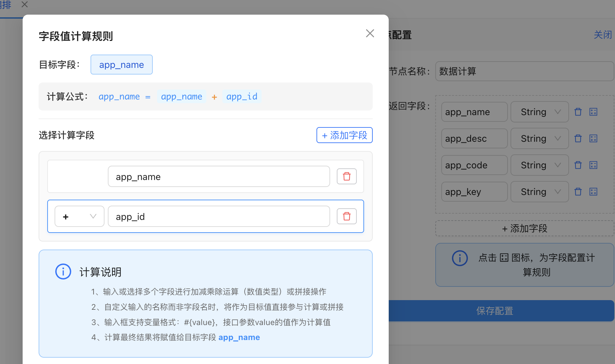Click the add field button in dialog
This screenshot has width=615, height=364.
tap(344, 135)
